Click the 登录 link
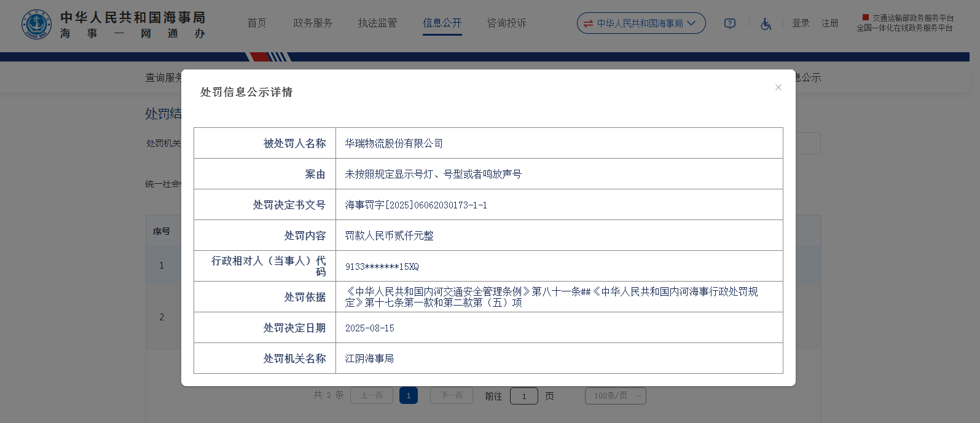This screenshot has height=423, width=980. tap(801, 23)
